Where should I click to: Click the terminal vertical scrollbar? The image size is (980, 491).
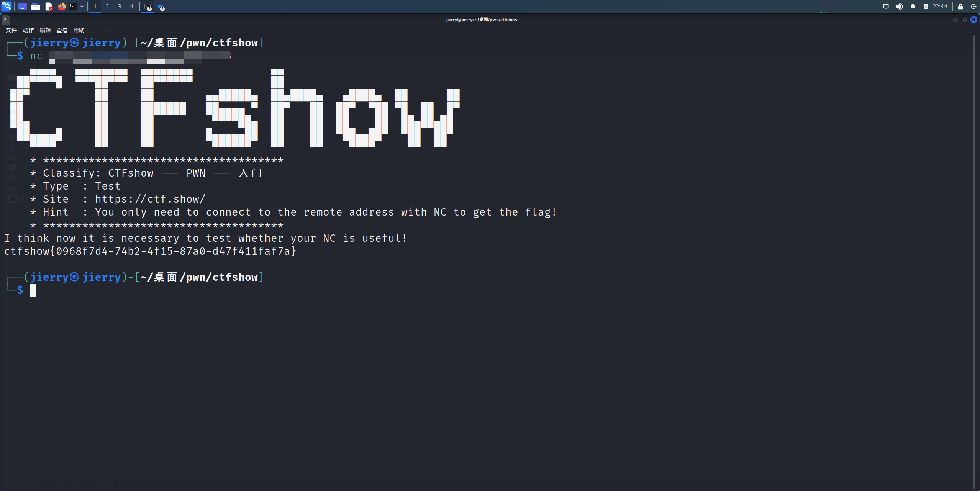tap(974, 260)
